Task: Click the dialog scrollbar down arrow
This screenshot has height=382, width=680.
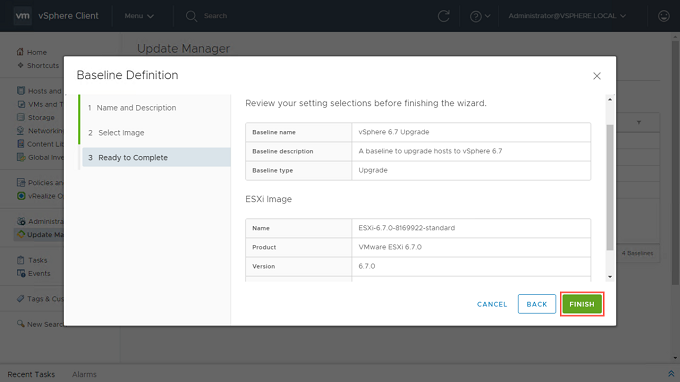Action: (610, 277)
